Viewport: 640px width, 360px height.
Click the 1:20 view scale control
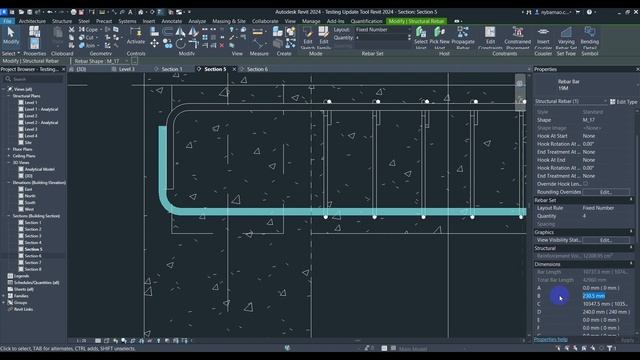coord(81,340)
